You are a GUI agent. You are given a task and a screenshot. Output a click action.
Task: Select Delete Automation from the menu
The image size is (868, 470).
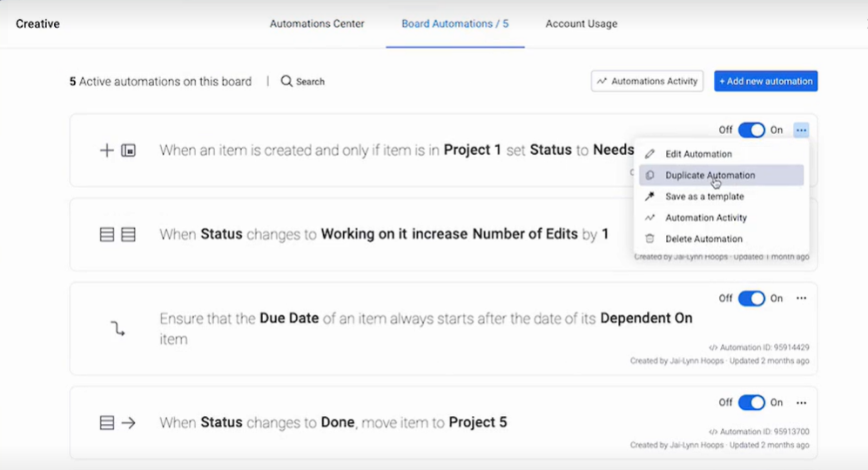point(722,238)
